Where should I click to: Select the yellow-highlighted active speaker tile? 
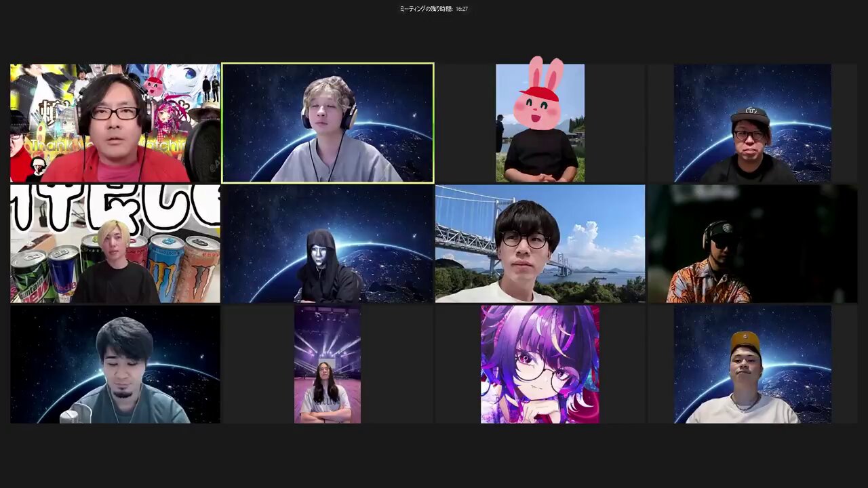pyautogui.click(x=328, y=123)
